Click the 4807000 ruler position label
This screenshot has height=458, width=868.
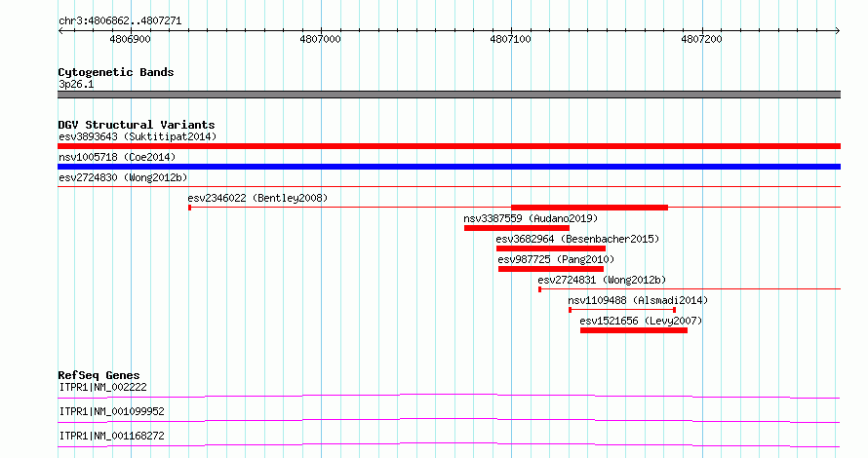tap(321, 39)
